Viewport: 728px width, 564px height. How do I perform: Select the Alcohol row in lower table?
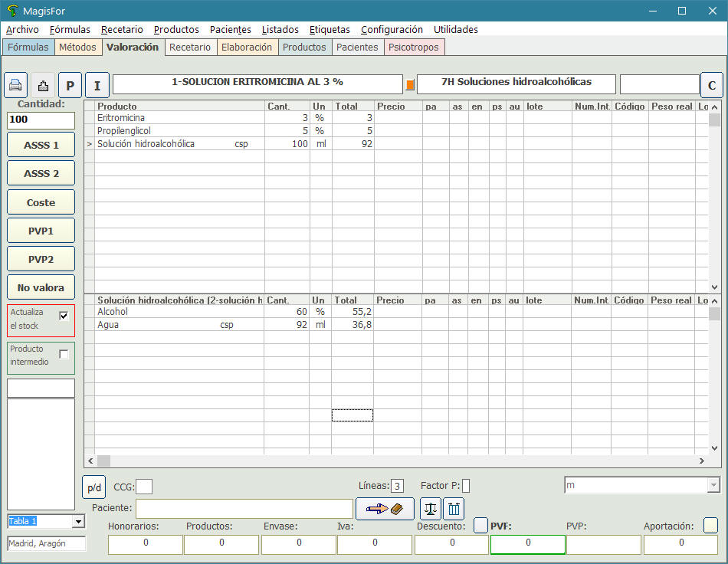click(x=396, y=312)
